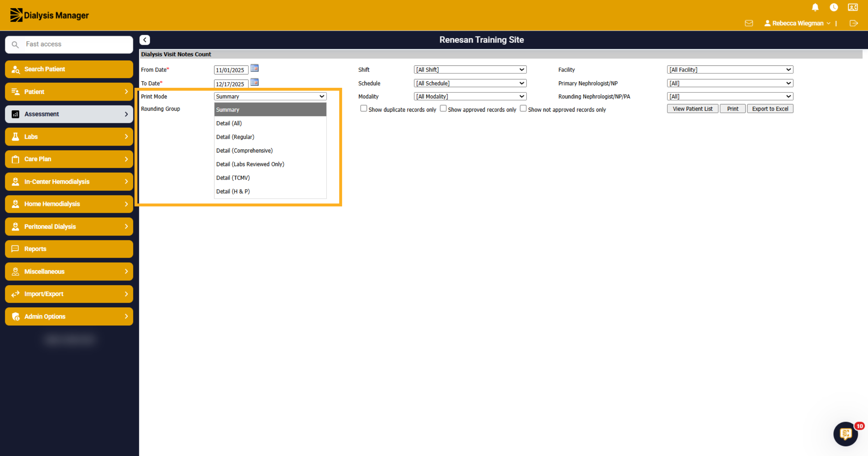
Task: Click the From Date input field
Action: (x=231, y=70)
